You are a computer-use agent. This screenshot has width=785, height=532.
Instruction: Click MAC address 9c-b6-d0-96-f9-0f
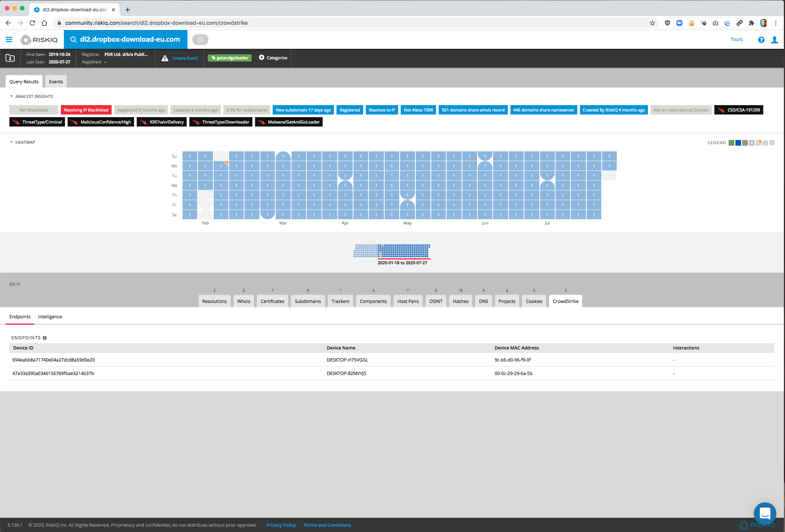point(513,360)
